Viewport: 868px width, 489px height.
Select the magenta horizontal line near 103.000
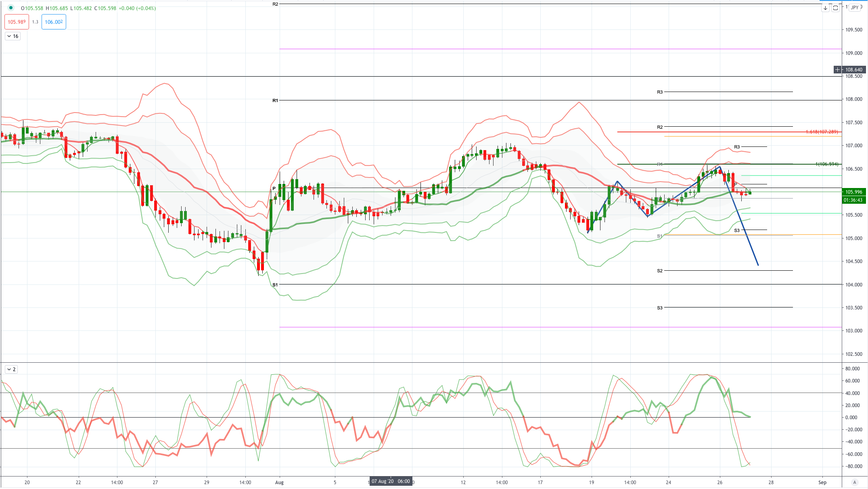pos(561,327)
